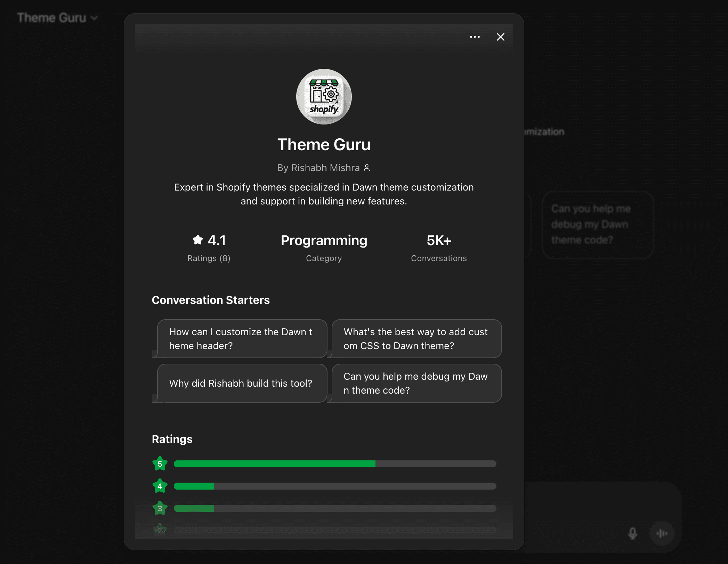Viewport: 728px width, 564px height.
Task: Select the 'How can I customize the Dawn theme header?' starter
Action: tap(242, 339)
